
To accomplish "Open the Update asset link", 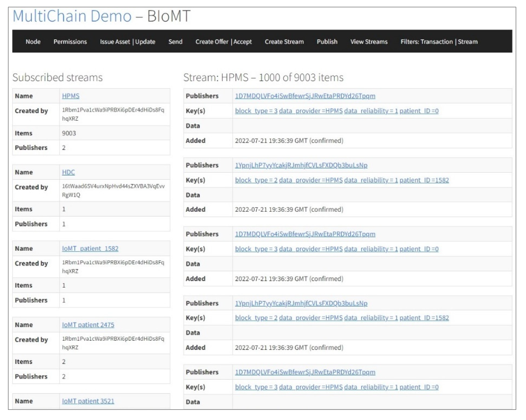I will pos(145,42).
